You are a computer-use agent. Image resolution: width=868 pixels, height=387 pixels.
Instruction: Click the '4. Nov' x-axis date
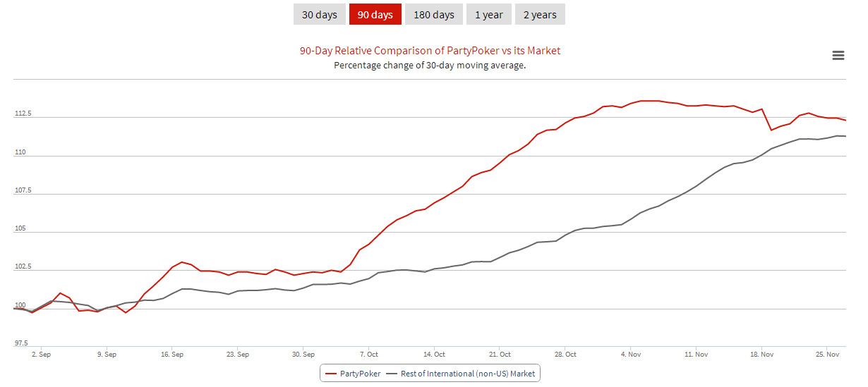(630, 355)
